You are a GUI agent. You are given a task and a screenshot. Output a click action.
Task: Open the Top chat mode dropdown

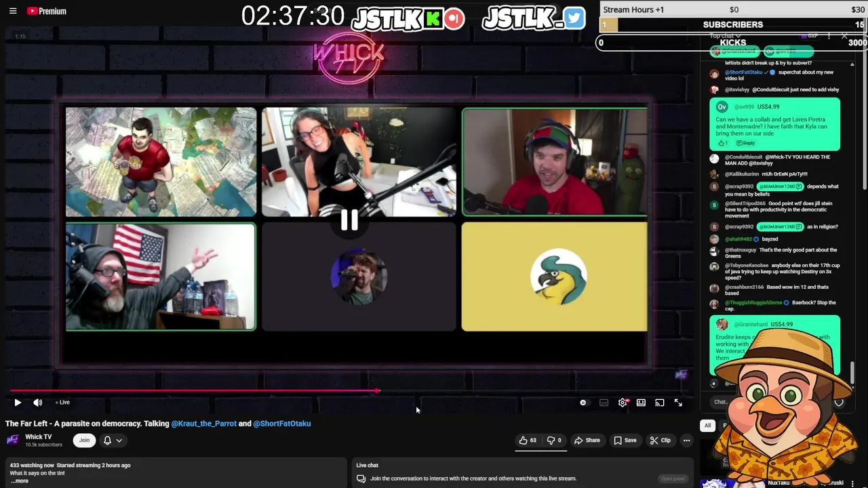725,35
